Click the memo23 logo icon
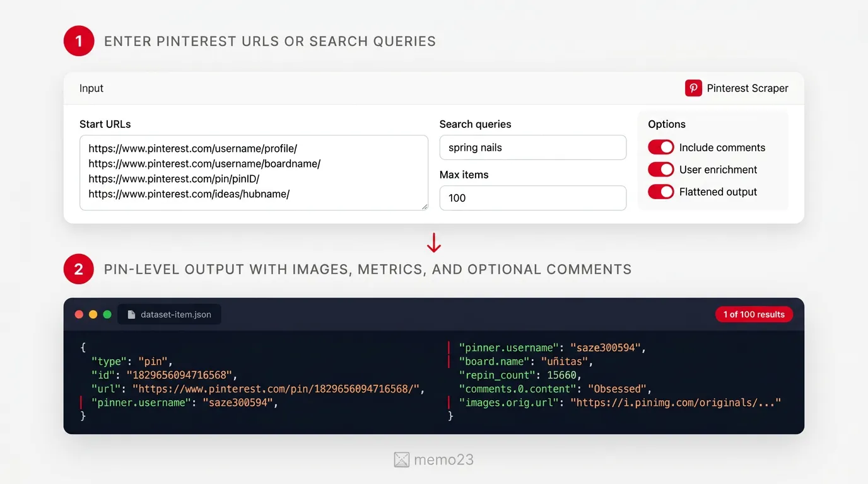 coord(402,460)
